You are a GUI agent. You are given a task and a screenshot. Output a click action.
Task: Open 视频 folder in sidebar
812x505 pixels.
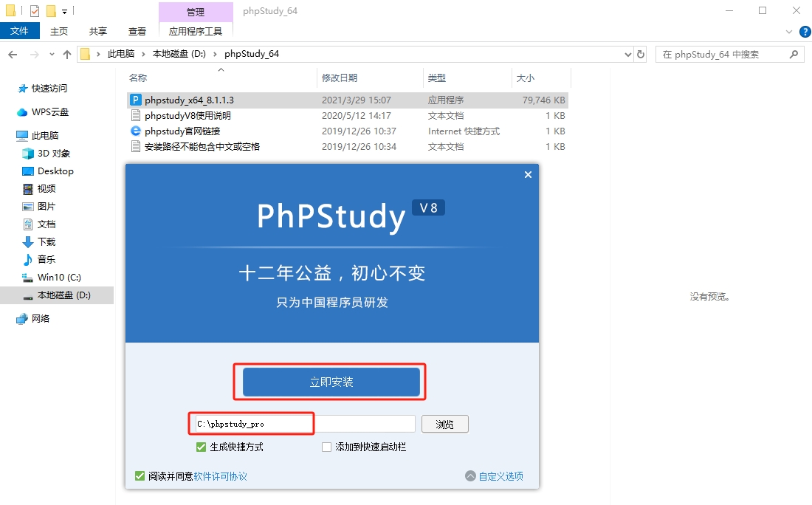(x=47, y=188)
